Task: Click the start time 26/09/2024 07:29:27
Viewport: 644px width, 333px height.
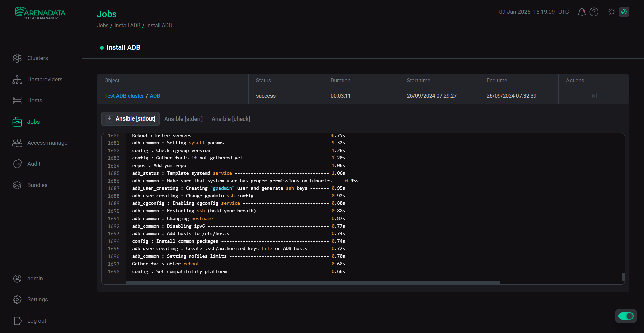Action: 432,96
